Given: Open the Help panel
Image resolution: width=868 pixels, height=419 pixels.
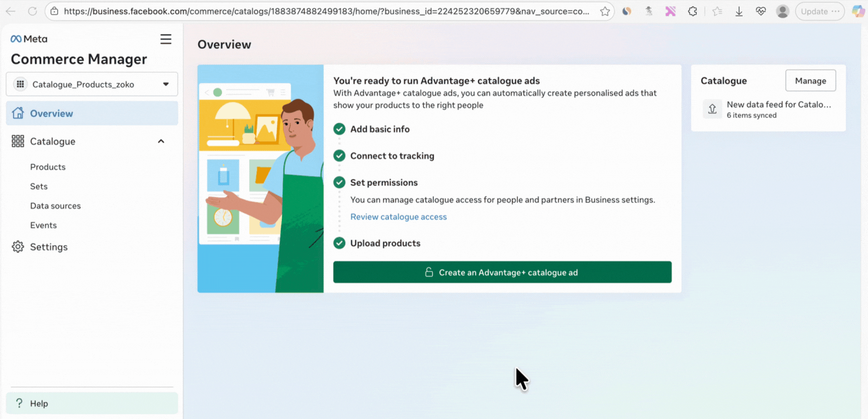Looking at the screenshot, I should (92, 403).
